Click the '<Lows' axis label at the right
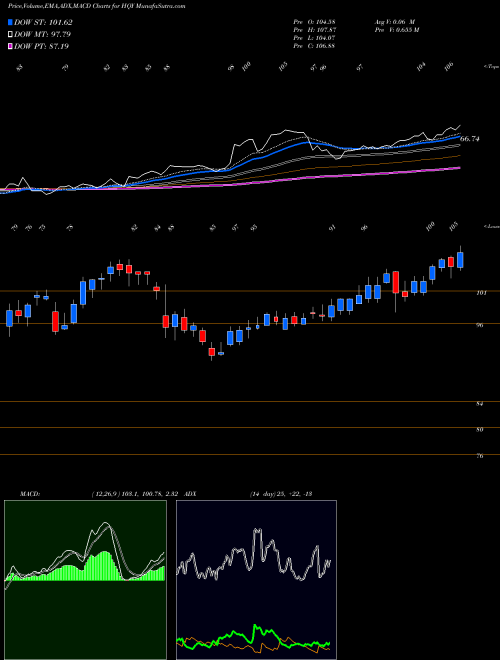Viewport: 500px width, 660px height. click(491, 226)
